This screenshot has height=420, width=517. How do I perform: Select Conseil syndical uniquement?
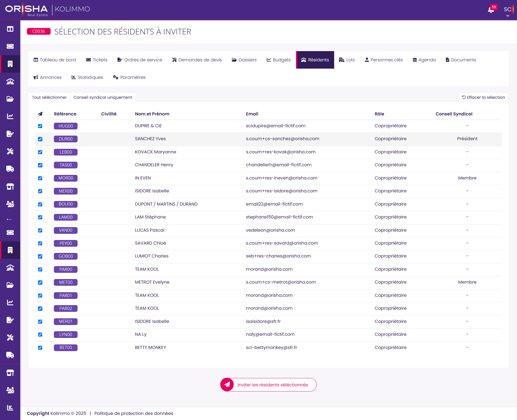[103, 97]
